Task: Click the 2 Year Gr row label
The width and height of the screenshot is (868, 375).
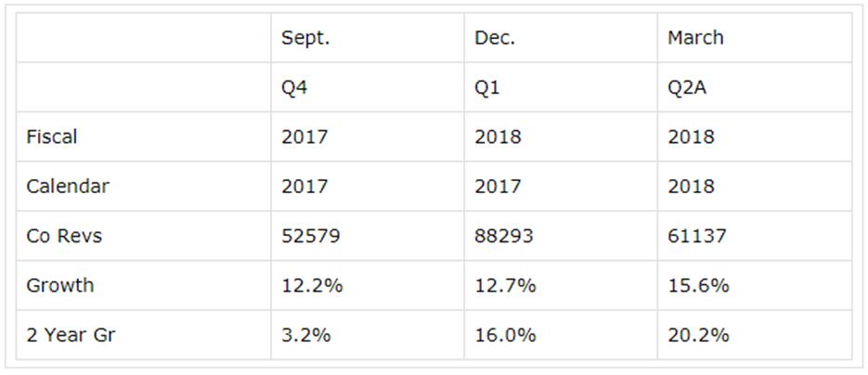Action: (x=71, y=334)
